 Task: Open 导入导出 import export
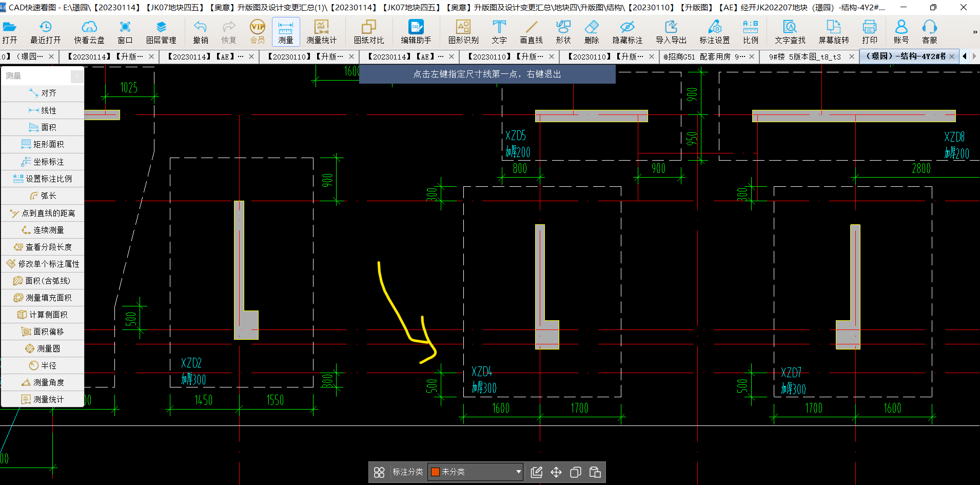[671, 32]
